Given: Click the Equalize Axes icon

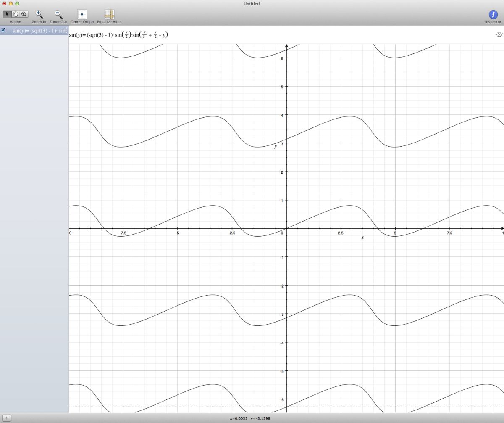Looking at the screenshot, I should click(109, 14).
